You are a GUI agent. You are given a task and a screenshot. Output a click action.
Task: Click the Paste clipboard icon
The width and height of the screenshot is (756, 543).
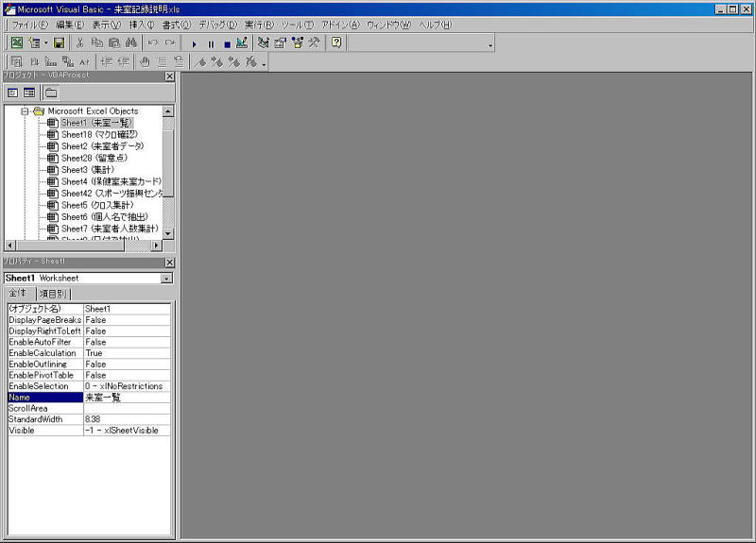[113, 42]
